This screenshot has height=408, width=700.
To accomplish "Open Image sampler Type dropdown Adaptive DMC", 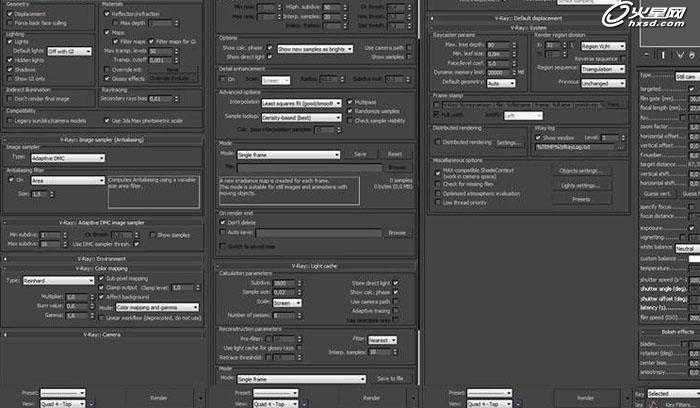I will 68,158.
